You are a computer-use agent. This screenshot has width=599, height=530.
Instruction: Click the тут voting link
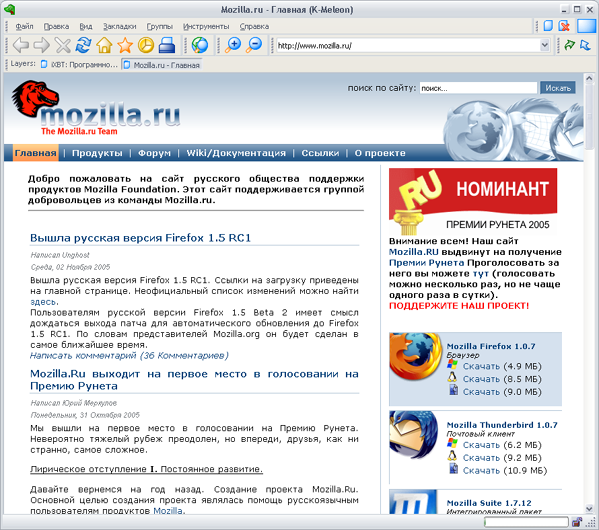(481, 273)
